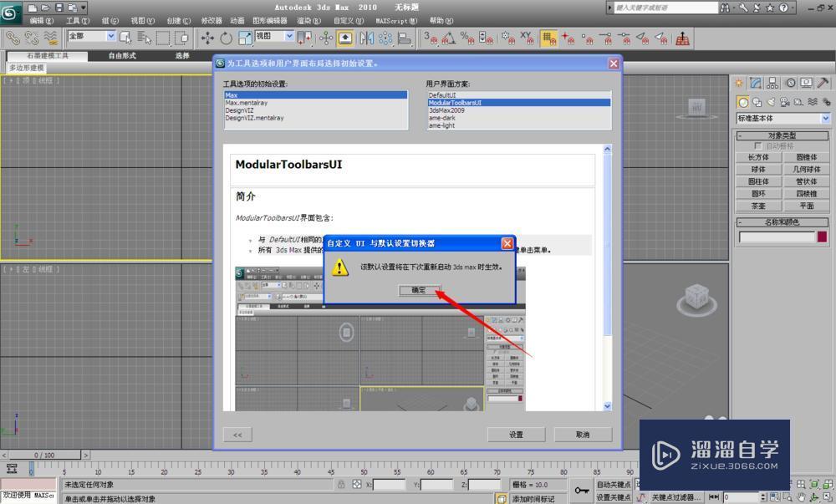This screenshot has width=836, height=504.
Task: Toggle the 3D snap switch
Action: tap(430, 38)
